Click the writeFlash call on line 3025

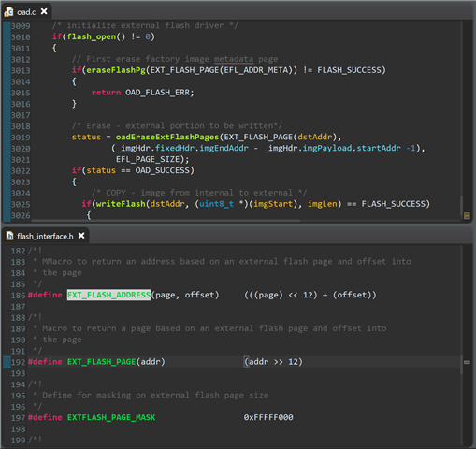click(x=121, y=204)
